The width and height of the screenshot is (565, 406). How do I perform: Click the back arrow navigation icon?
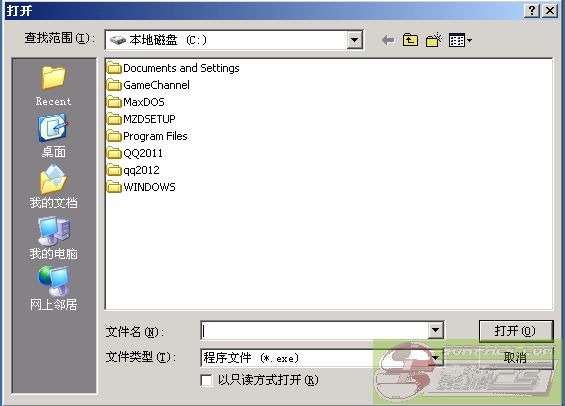point(388,40)
